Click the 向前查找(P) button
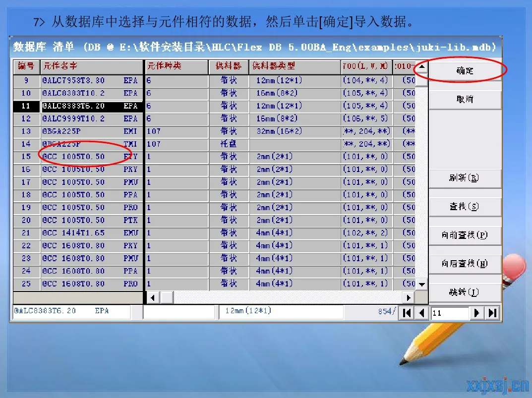 (465, 235)
